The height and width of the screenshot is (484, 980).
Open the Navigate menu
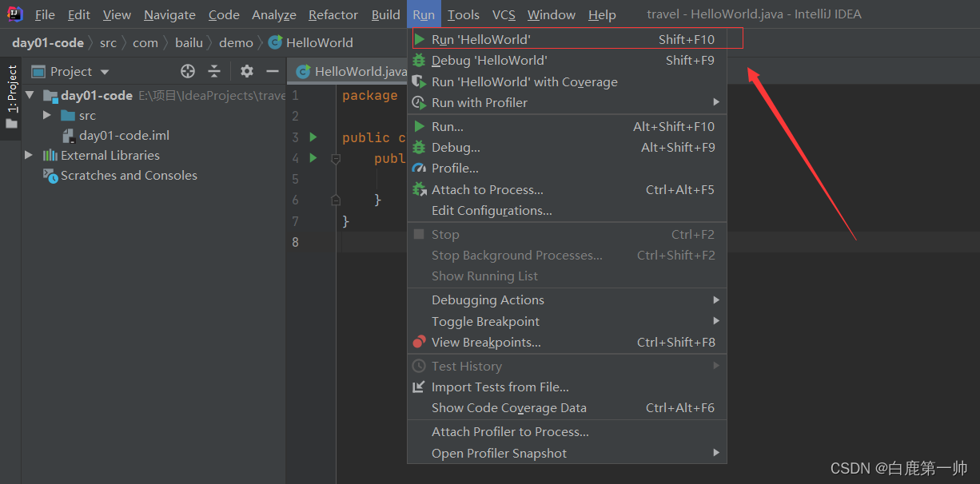click(x=169, y=14)
